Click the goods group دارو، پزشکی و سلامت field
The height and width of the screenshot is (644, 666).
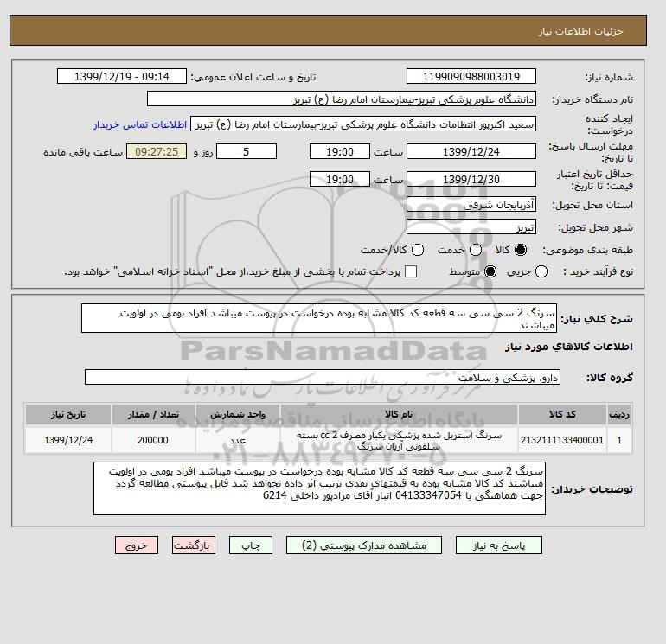click(x=323, y=377)
